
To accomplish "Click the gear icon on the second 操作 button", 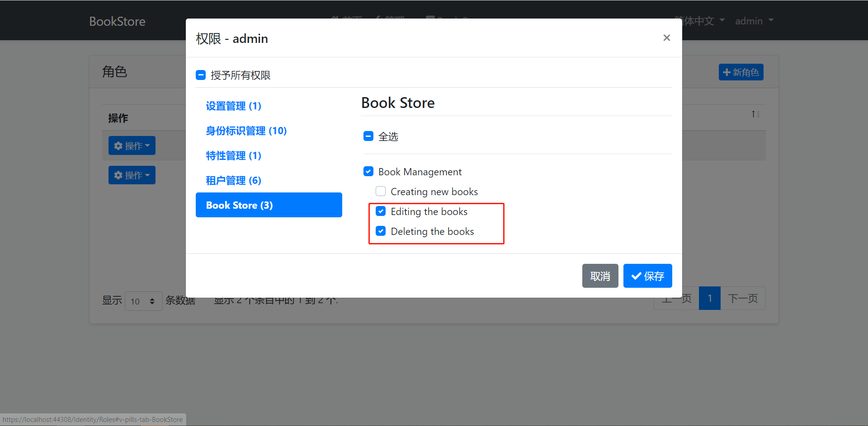I will (118, 175).
